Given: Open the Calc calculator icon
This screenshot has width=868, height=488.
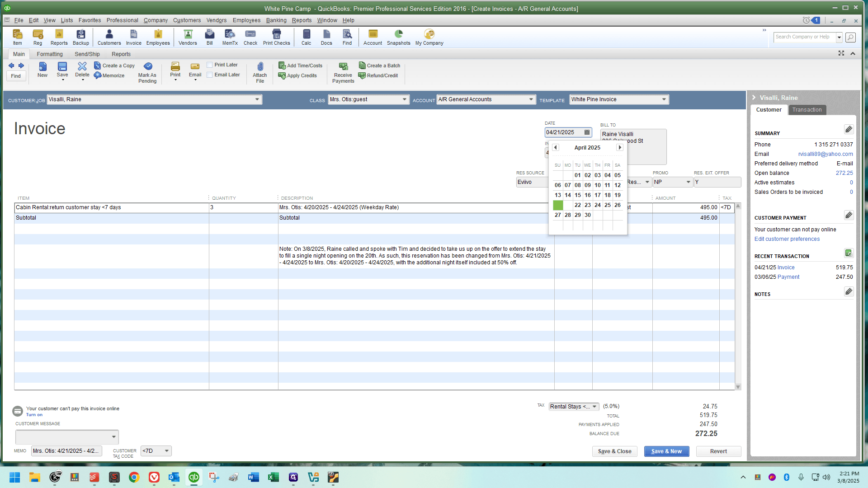Looking at the screenshot, I should click(307, 37).
